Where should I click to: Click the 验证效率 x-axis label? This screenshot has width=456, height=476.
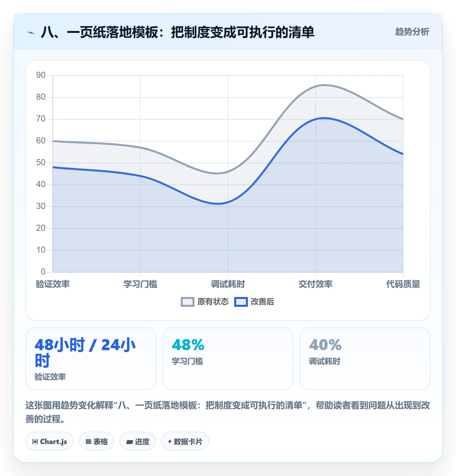point(53,284)
